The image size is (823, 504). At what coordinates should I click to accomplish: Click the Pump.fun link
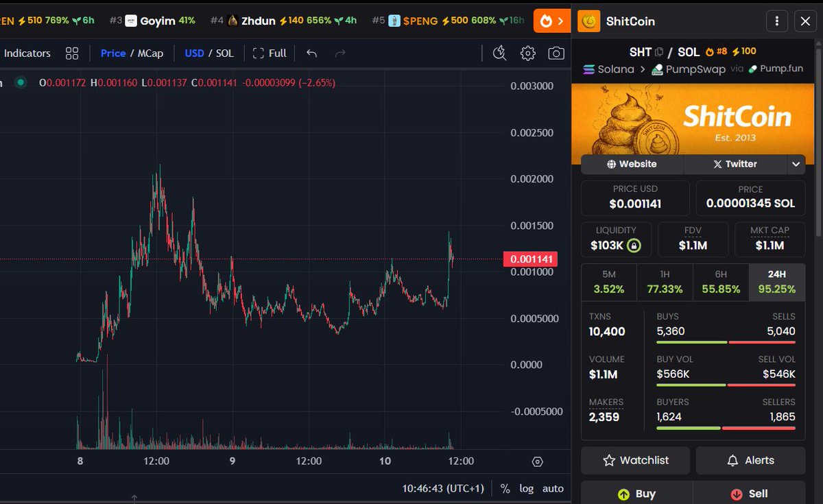[776, 69]
